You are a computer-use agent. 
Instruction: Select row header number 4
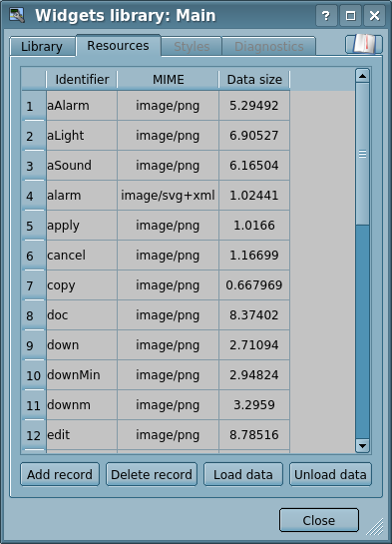click(x=34, y=196)
